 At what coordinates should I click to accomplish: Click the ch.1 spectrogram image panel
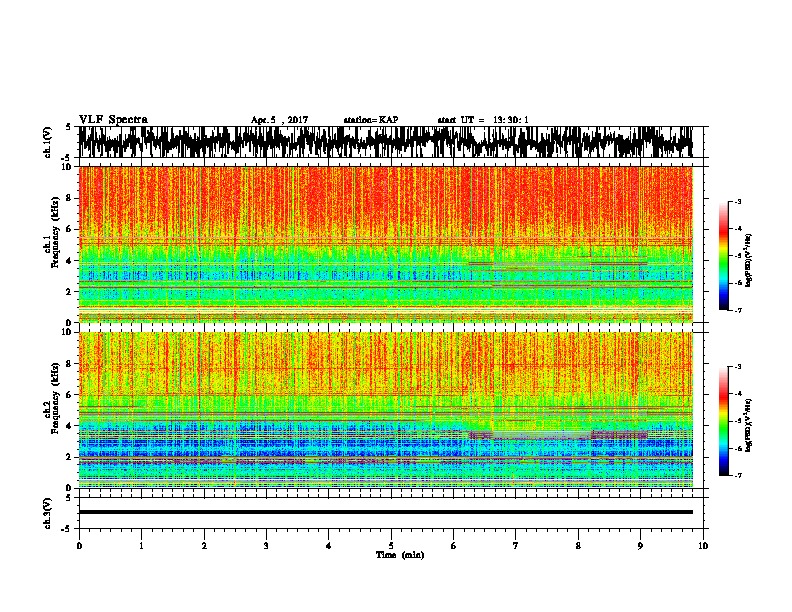click(x=385, y=244)
